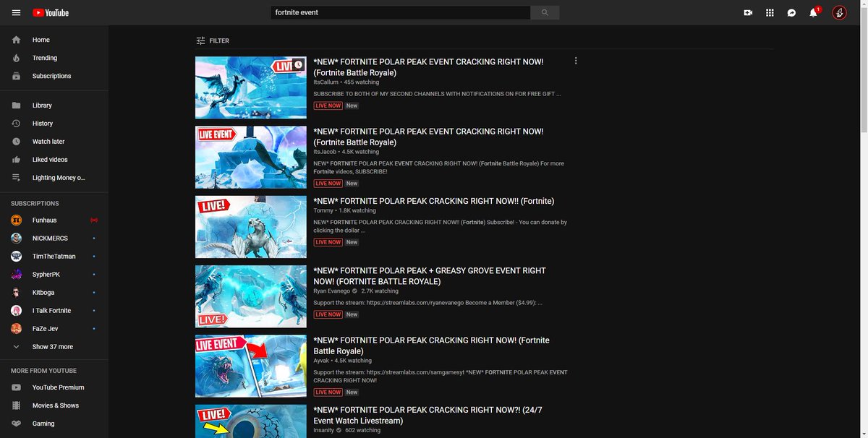868x438 pixels.
Task: Open the account avatar menu
Action: pos(839,12)
